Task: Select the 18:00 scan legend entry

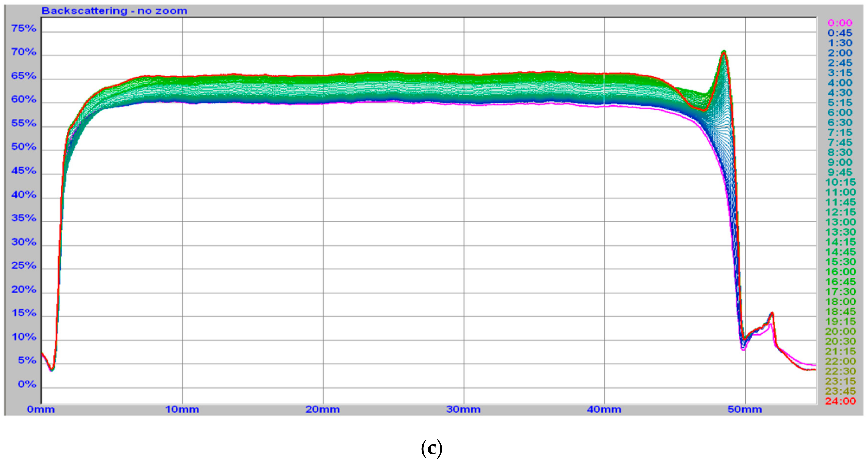Action: pos(840,302)
